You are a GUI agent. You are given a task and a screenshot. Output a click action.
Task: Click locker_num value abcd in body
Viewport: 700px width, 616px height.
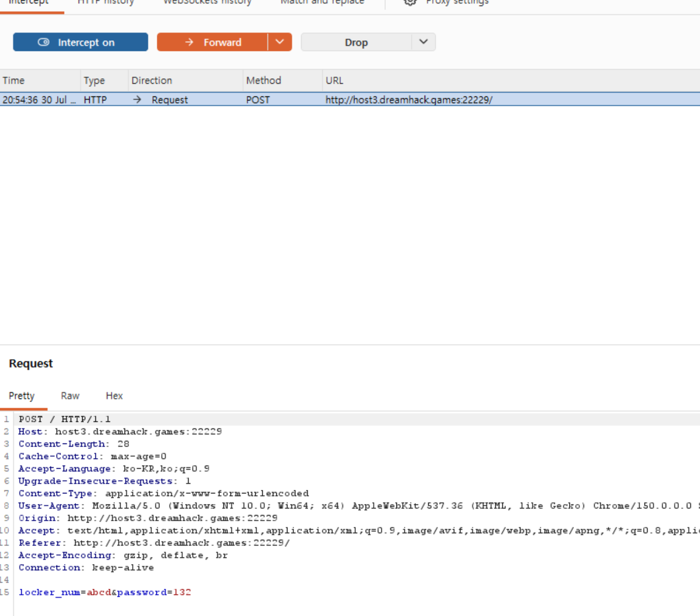click(x=99, y=592)
